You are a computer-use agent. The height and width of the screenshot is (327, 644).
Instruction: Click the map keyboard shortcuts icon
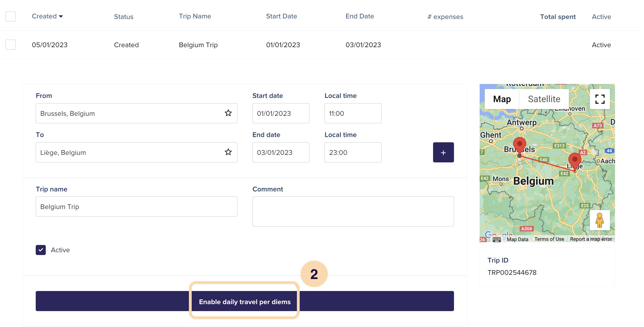(x=497, y=239)
